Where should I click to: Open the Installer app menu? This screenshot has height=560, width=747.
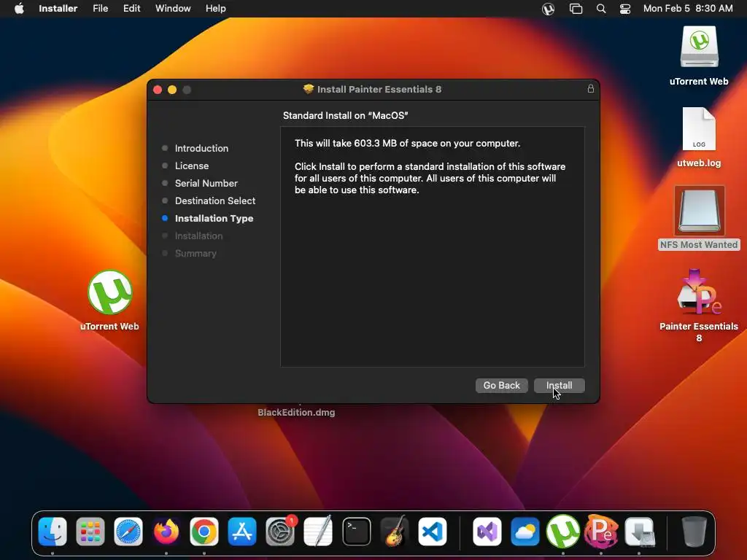(x=58, y=9)
